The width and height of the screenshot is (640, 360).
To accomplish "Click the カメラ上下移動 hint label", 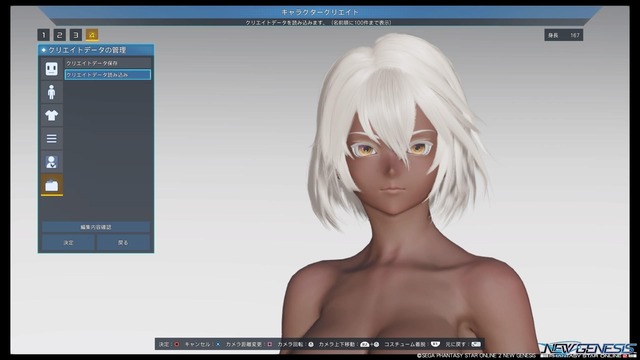I will point(337,344).
